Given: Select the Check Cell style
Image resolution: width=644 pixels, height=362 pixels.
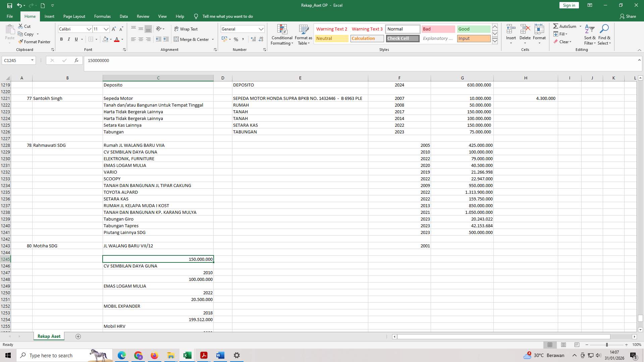Looking at the screenshot, I should coord(402,38).
